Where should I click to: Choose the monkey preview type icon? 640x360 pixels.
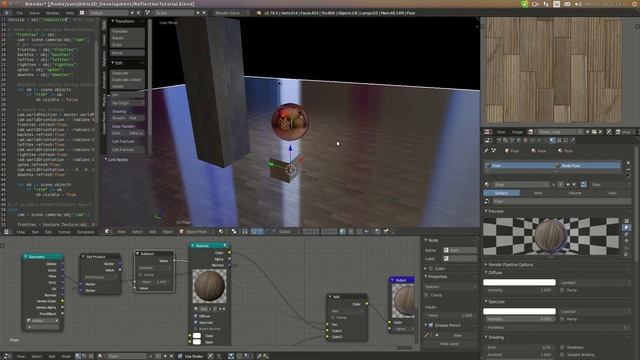[627, 241]
